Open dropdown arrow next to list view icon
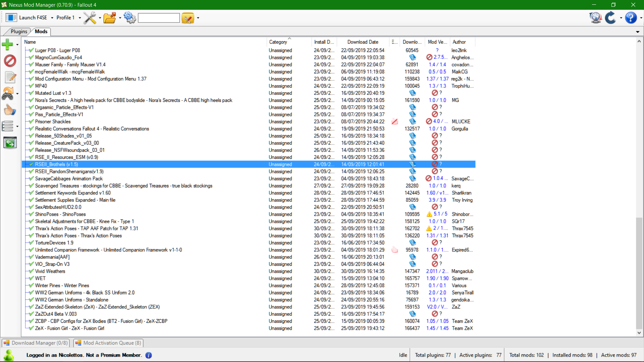 pyautogui.click(x=17, y=127)
